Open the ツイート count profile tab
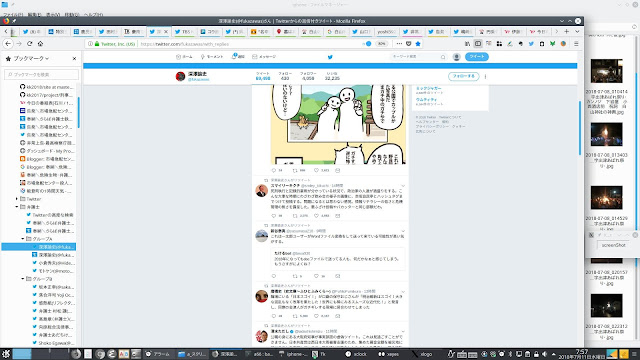640x360 pixels. click(262, 76)
